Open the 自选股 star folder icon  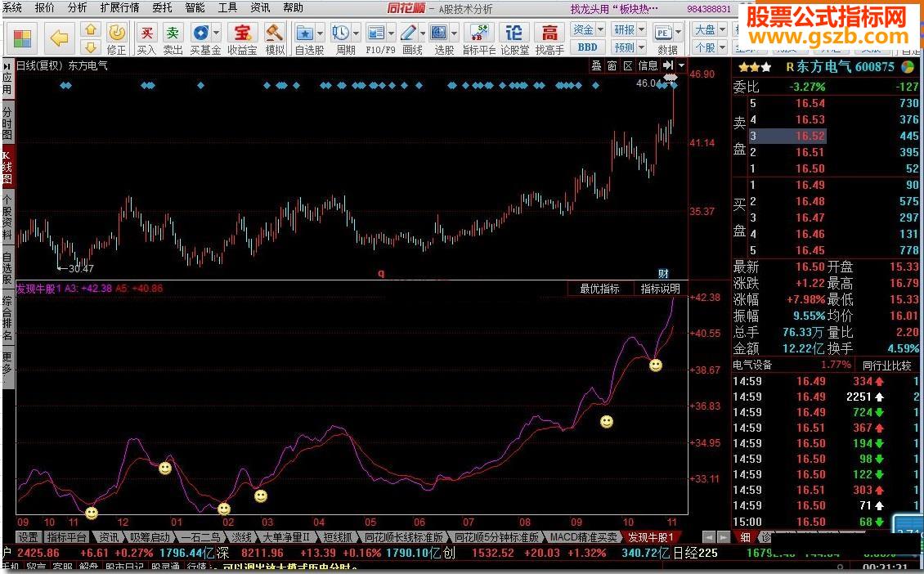305,33
